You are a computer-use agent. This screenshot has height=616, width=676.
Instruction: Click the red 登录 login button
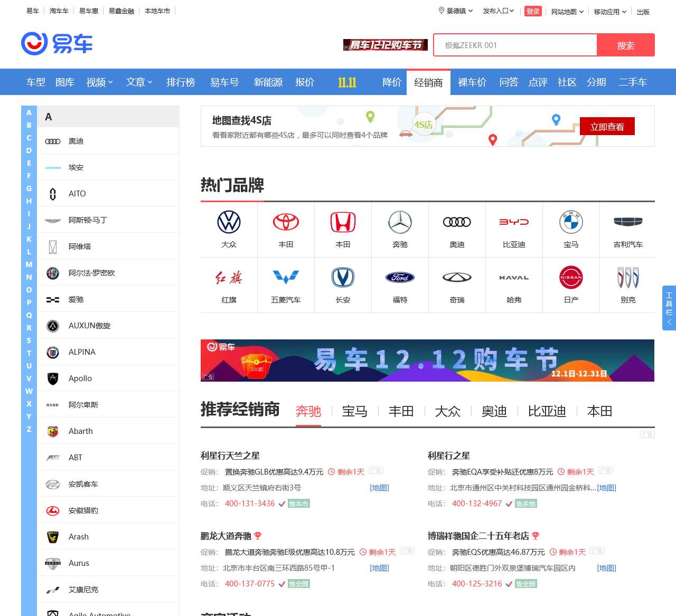[533, 11]
